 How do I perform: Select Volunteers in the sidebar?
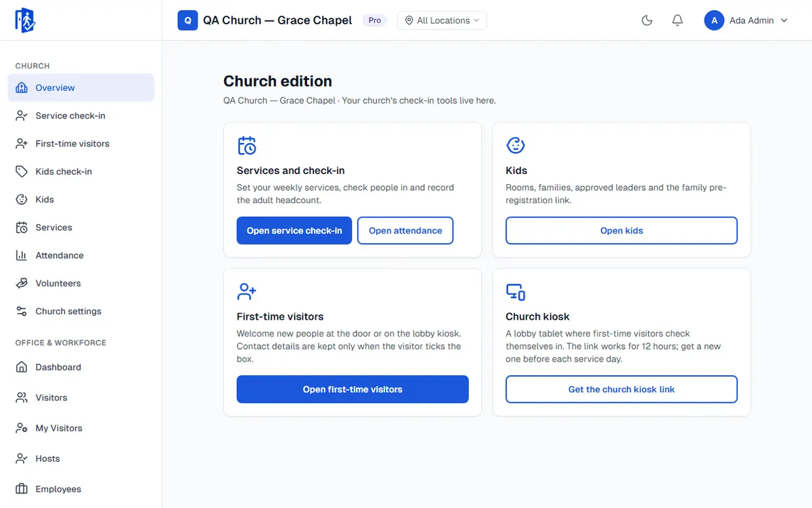pyautogui.click(x=81, y=283)
